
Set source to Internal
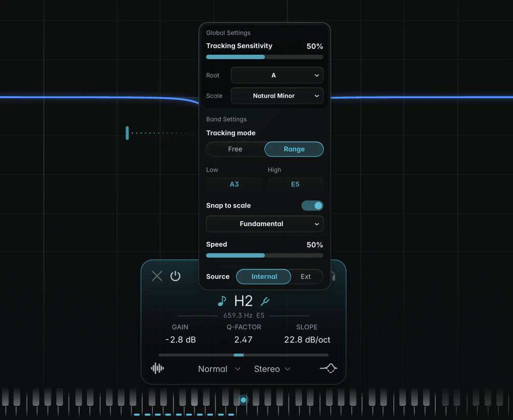pyautogui.click(x=264, y=277)
